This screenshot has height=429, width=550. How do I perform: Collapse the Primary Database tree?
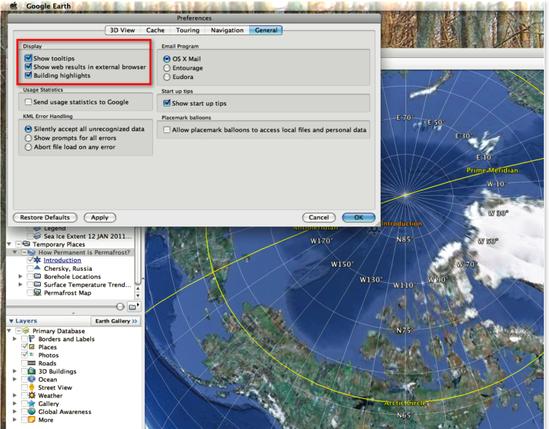[x=9, y=331]
